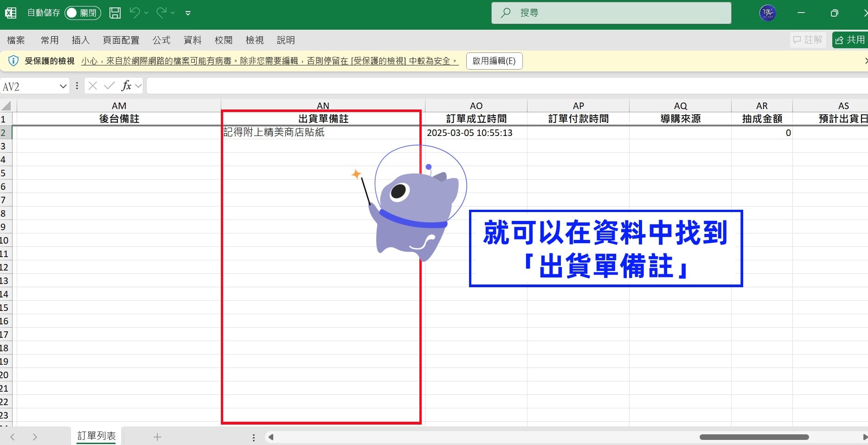868x445 pixels.
Task: Expand the Name Box dropdown arrow
Action: [63, 86]
